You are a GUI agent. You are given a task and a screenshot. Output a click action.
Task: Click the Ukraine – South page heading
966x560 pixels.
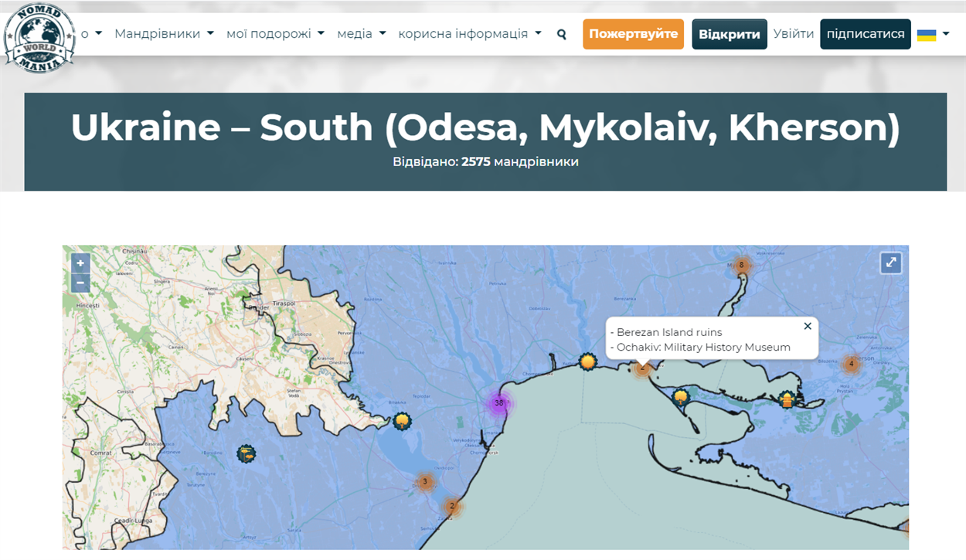pyautogui.click(x=485, y=127)
